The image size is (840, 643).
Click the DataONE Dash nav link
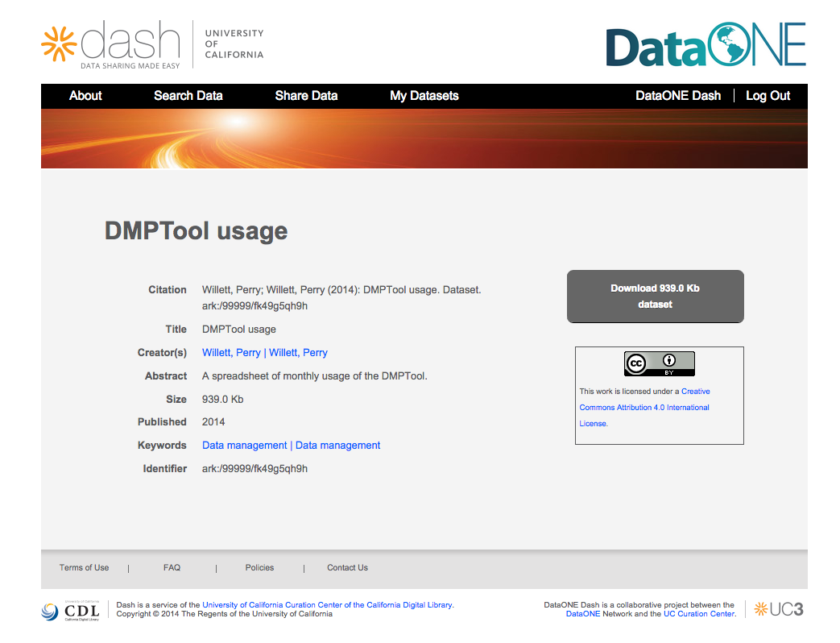coord(678,96)
